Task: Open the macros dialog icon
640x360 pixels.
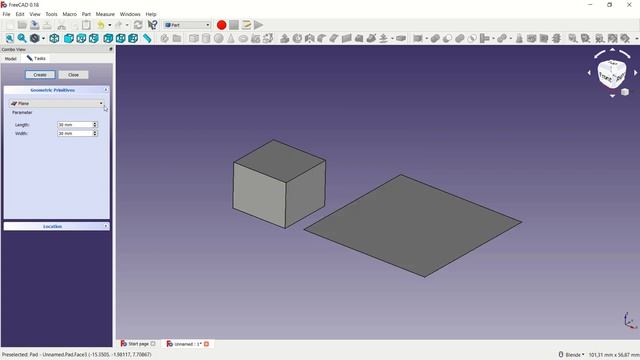Action: click(x=246, y=25)
